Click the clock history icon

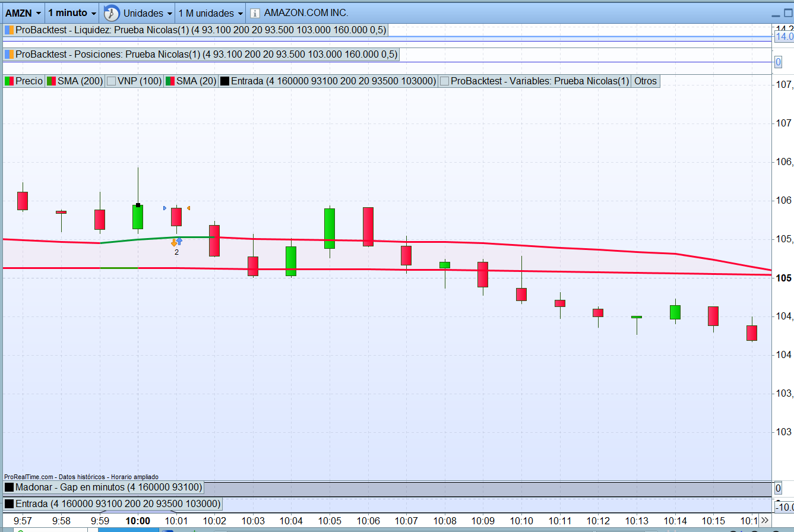tap(111, 13)
